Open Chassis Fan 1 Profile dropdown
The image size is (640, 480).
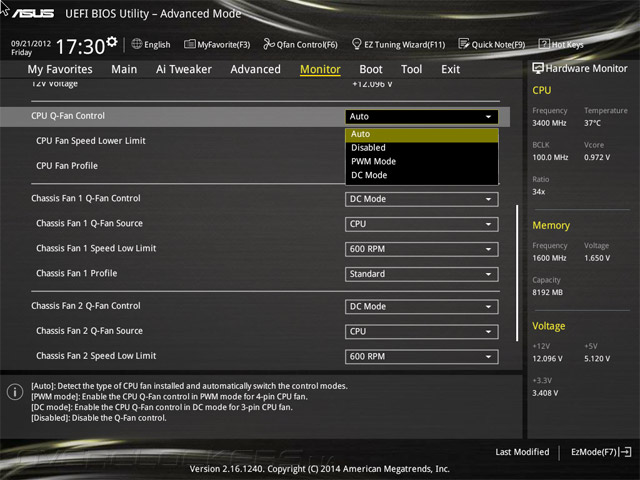(422, 274)
